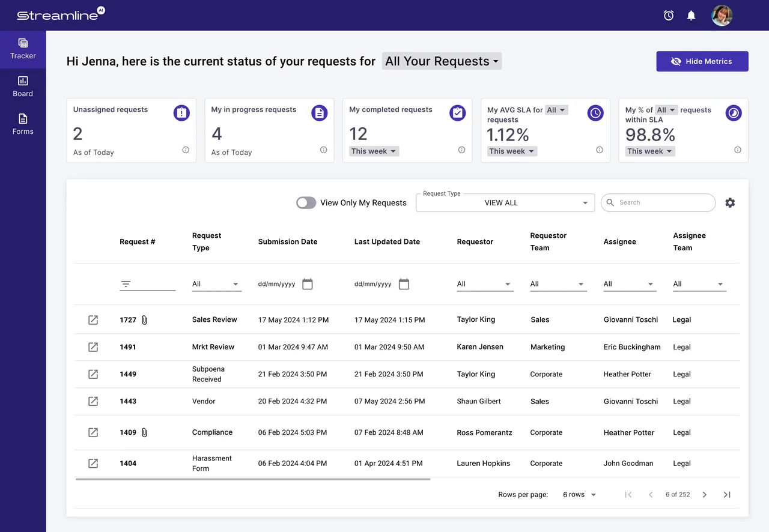Click the AVG SLA clock icon
This screenshot has width=769, height=532.
[x=595, y=113]
